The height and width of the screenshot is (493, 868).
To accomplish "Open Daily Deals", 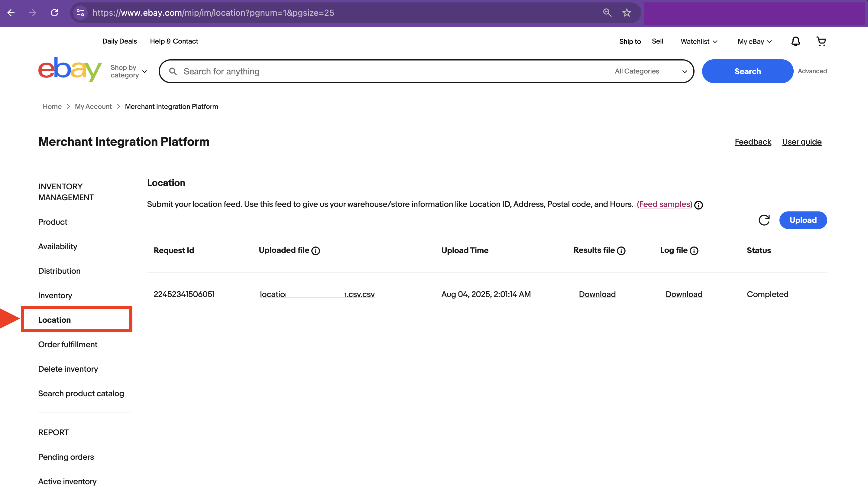I will (x=119, y=41).
